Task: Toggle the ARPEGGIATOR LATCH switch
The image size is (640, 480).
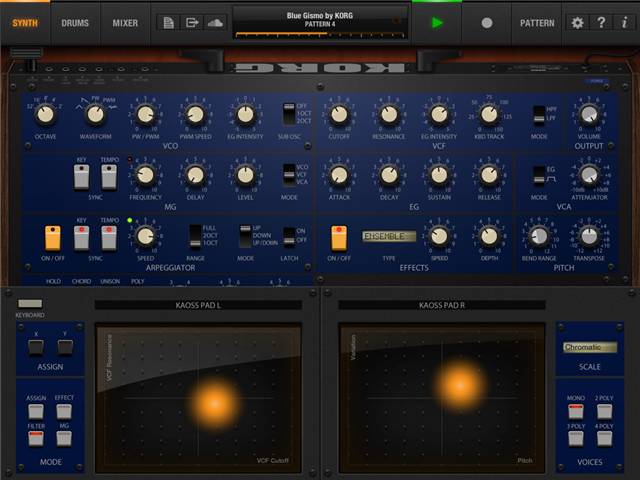Action: tap(289, 236)
